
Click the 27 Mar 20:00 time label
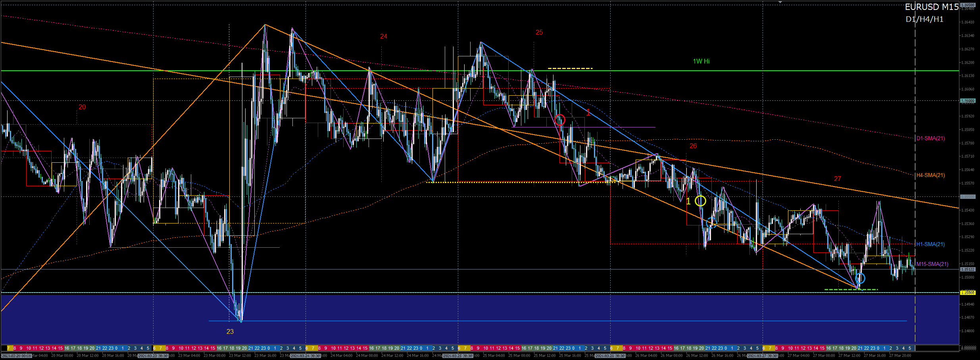click(x=900, y=356)
